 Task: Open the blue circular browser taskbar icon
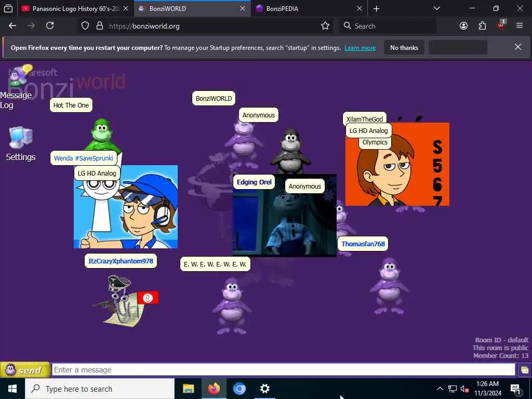pyautogui.click(x=239, y=389)
